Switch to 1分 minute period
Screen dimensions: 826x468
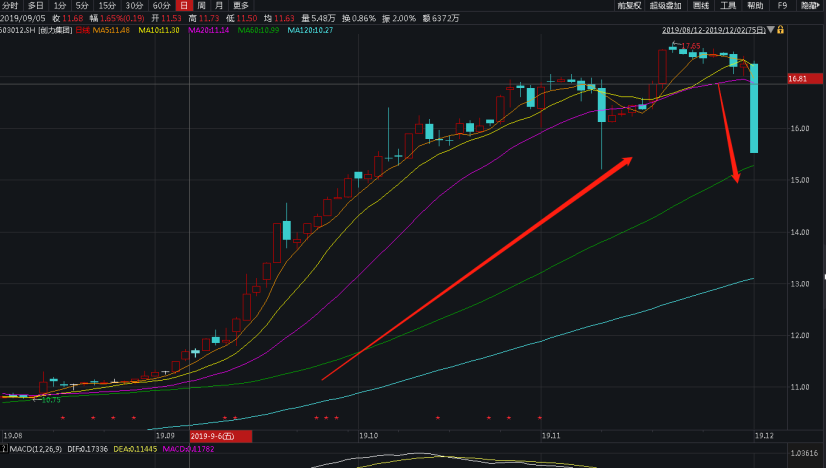pyautogui.click(x=60, y=5)
